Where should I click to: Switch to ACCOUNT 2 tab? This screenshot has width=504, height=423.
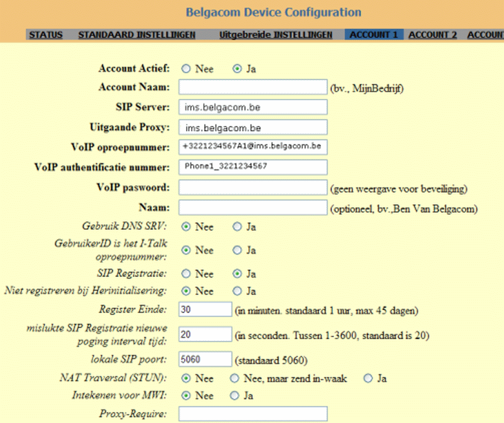[432, 35]
